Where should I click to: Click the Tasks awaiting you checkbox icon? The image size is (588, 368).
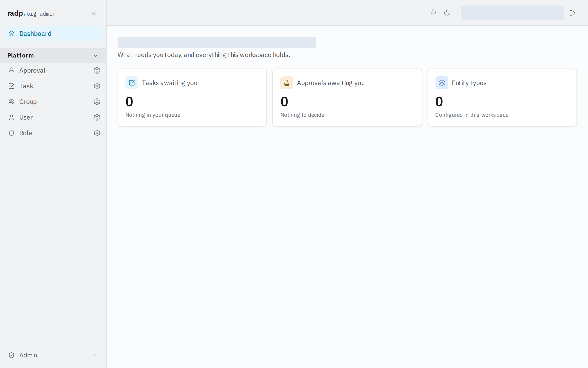(132, 83)
